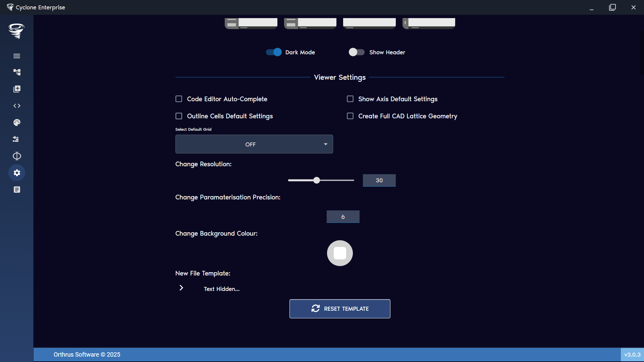The height and width of the screenshot is (362, 644).
Task: Click the Cyclone tornado logo
Action: pos(16,31)
